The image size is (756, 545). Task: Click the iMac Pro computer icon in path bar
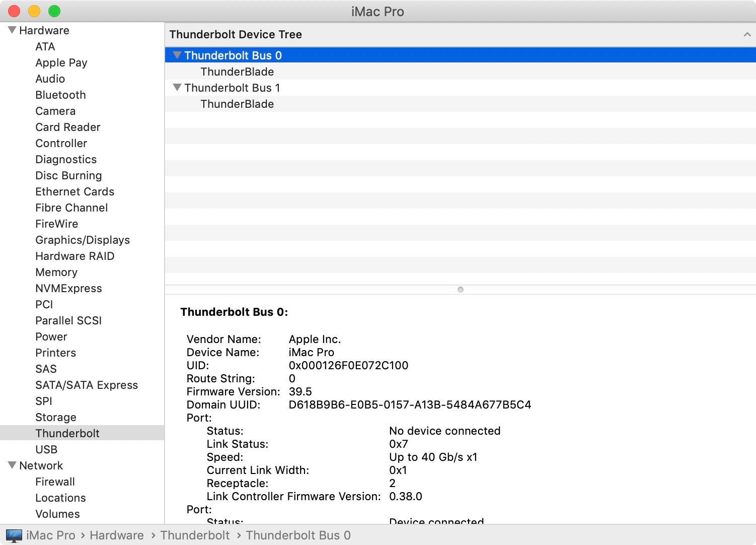[x=14, y=535]
